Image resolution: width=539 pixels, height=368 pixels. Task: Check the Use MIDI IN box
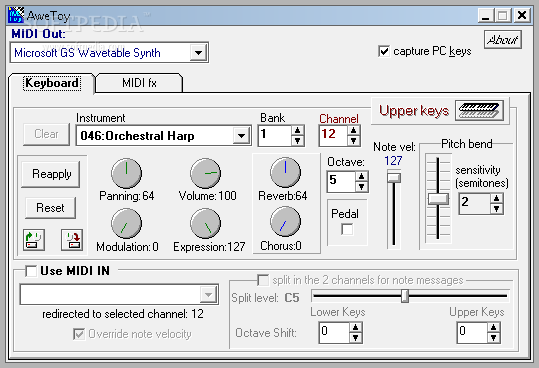tap(31, 271)
